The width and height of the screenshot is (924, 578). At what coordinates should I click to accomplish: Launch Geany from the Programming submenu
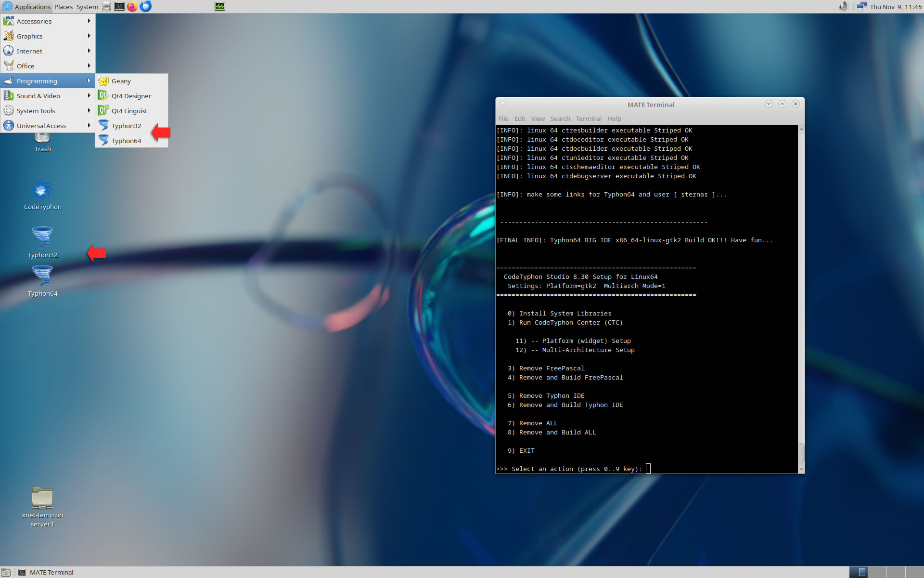(131, 81)
